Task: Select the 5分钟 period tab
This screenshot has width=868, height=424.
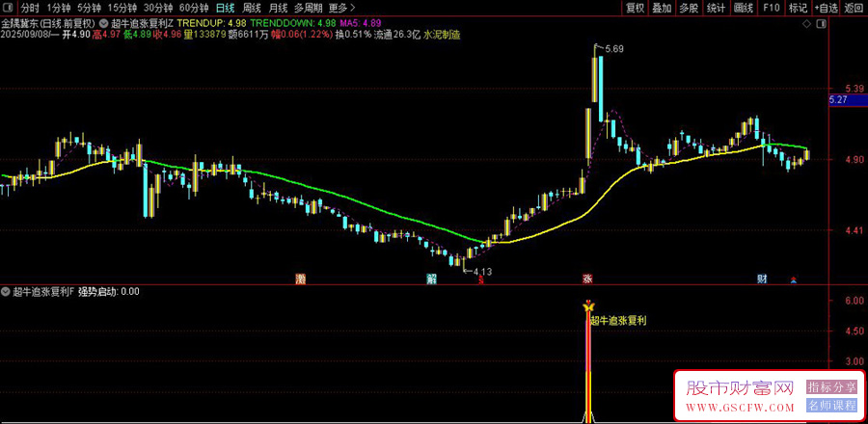Action: tap(89, 9)
